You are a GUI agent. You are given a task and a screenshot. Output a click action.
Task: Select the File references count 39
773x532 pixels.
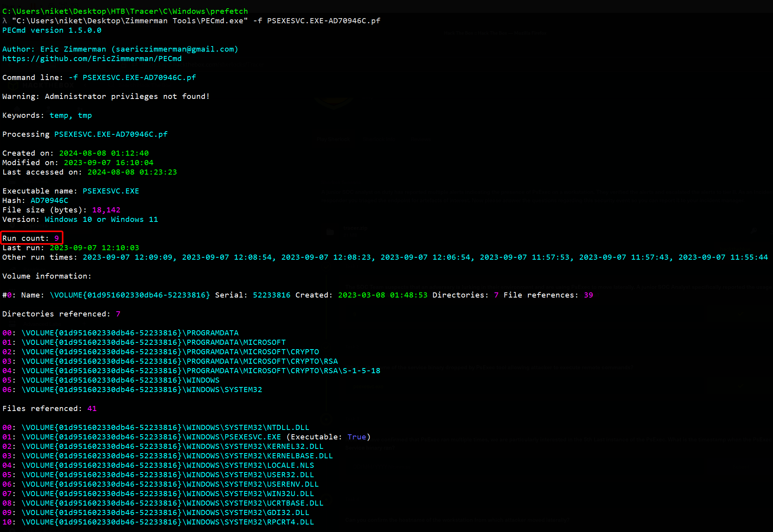[589, 295]
